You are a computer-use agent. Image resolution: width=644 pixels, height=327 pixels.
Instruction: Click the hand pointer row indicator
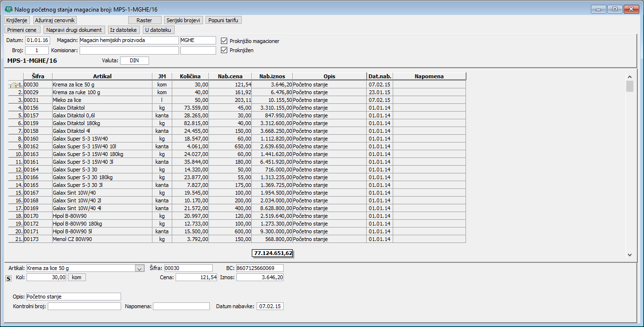pyautogui.click(x=15, y=85)
